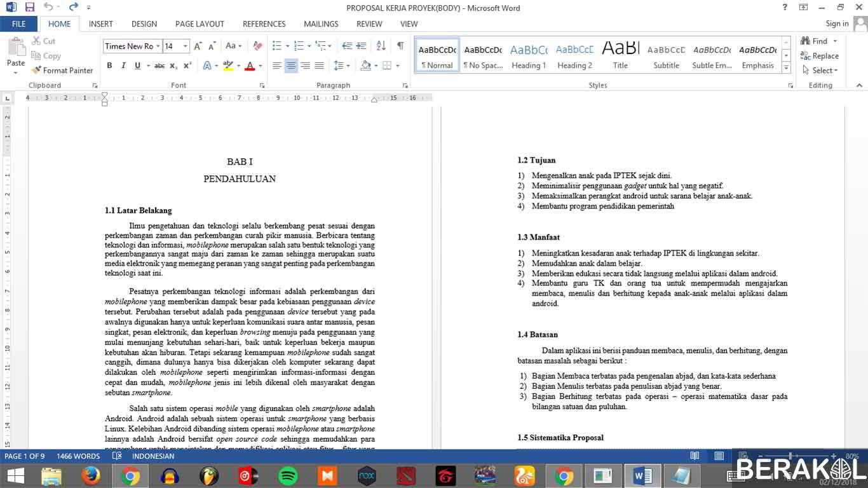Screen dimensions: 868x488
Task: Toggle Italic formatting
Action: (x=123, y=65)
